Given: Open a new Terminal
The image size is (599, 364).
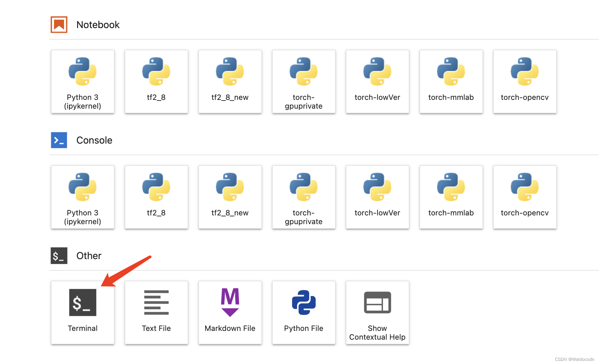Looking at the screenshot, I should pos(83,312).
